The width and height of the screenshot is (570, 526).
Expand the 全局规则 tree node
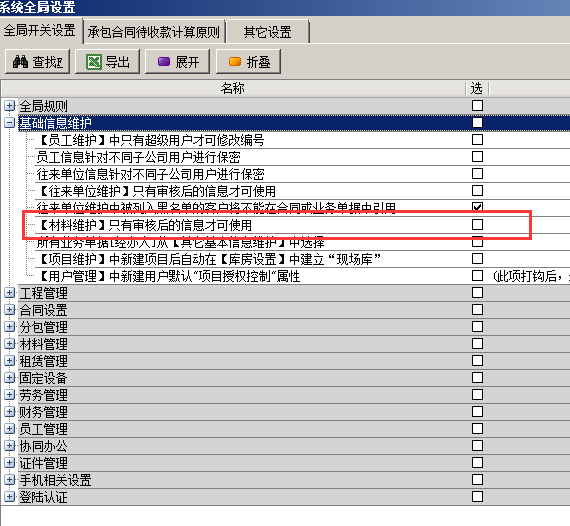[9, 106]
